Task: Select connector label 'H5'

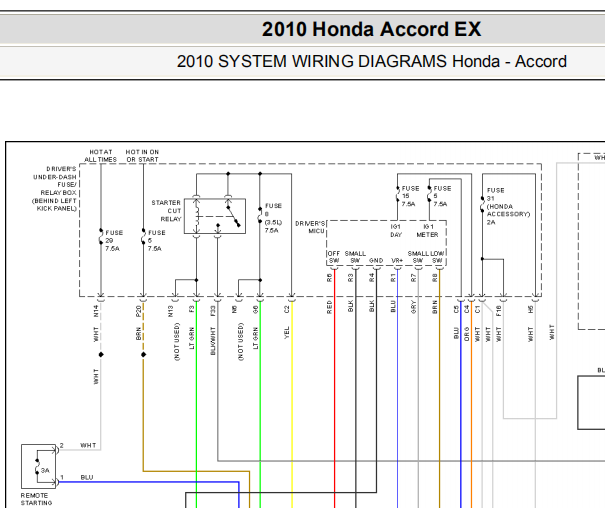Action: pyautogui.click(x=530, y=309)
